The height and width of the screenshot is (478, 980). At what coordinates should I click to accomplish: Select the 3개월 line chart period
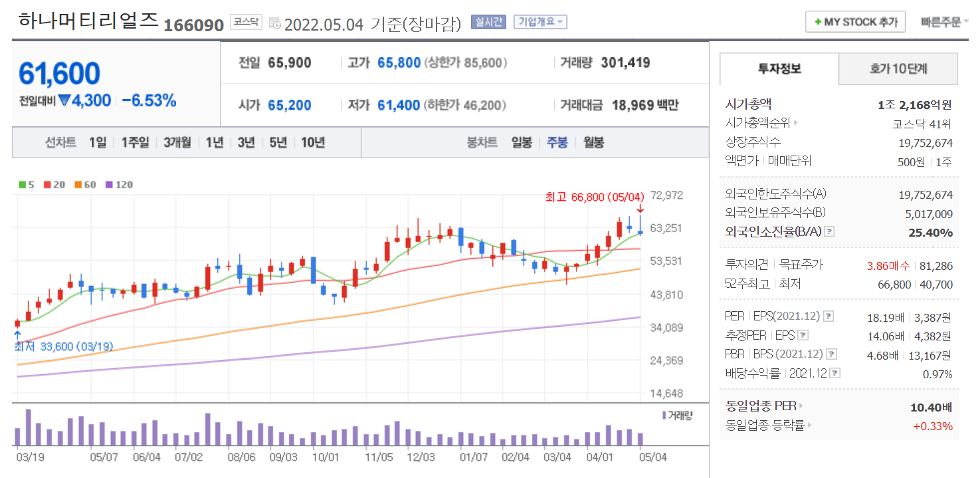[x=177, y=142]
